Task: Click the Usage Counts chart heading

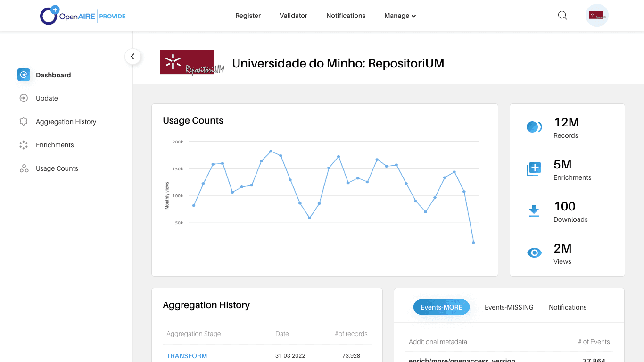Action: pyautogui.click(x=193, y=121)
